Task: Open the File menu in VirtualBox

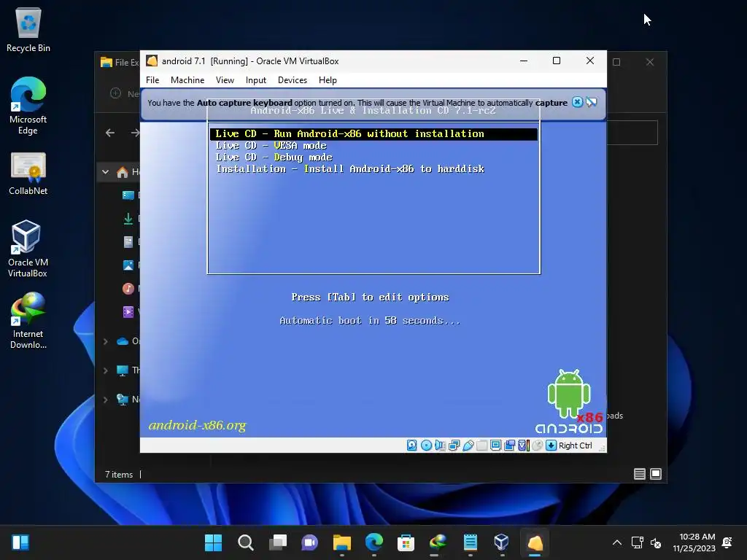Action: [152, 80]
